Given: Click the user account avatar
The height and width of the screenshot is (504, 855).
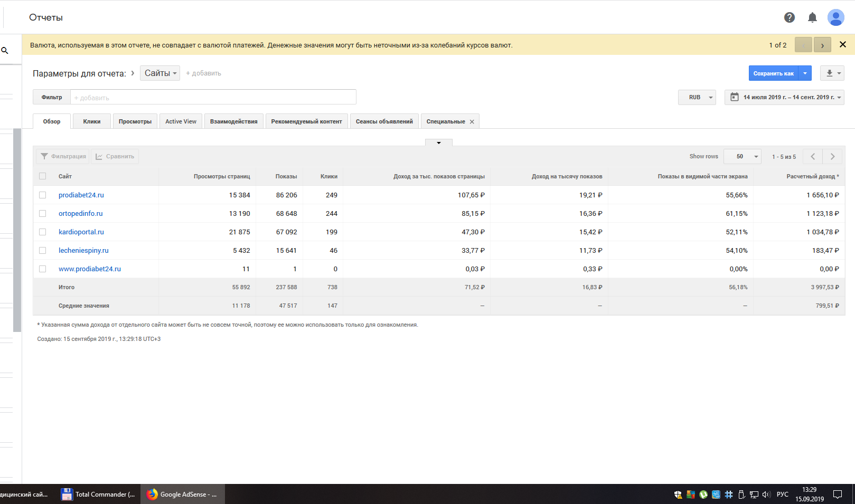Looking at the screenshot, I should pos(835,17).
